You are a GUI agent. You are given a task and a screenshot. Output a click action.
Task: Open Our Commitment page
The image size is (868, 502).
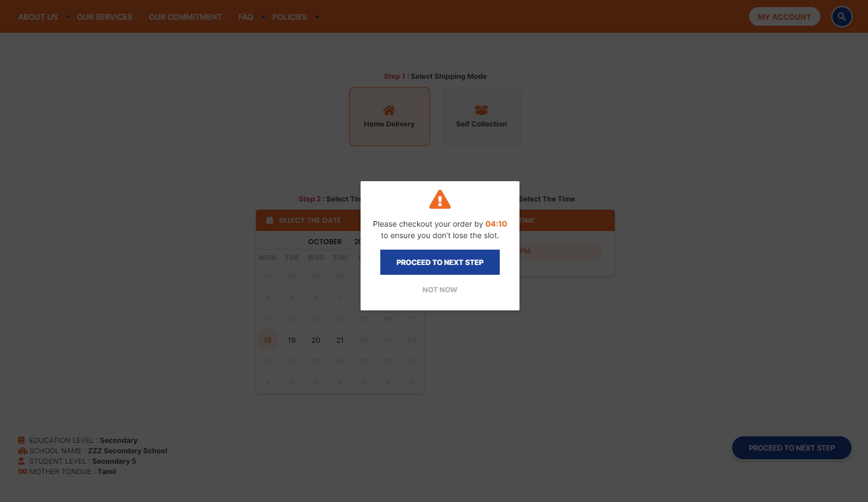185,17
